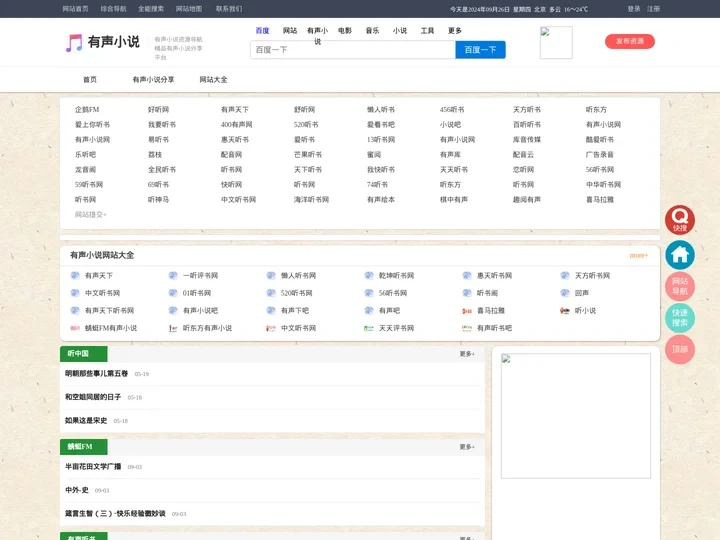Click the broken image in the right sidebar
Screen dimensions: 720x540
576,416
